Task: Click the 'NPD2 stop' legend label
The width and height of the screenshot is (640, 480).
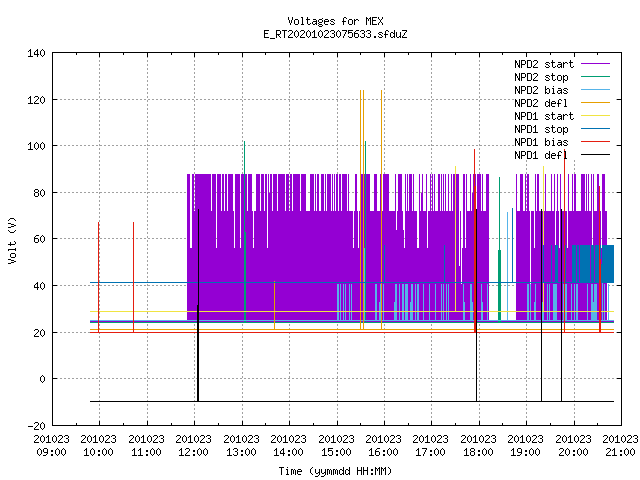Action: pos(541,77)
